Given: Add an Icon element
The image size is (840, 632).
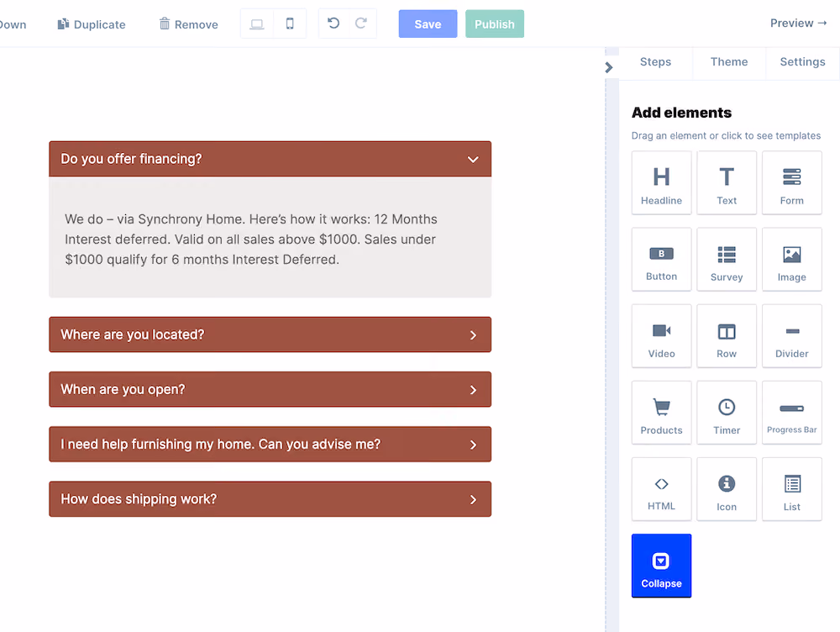Looking at the screenshot, I should [727, 489].
